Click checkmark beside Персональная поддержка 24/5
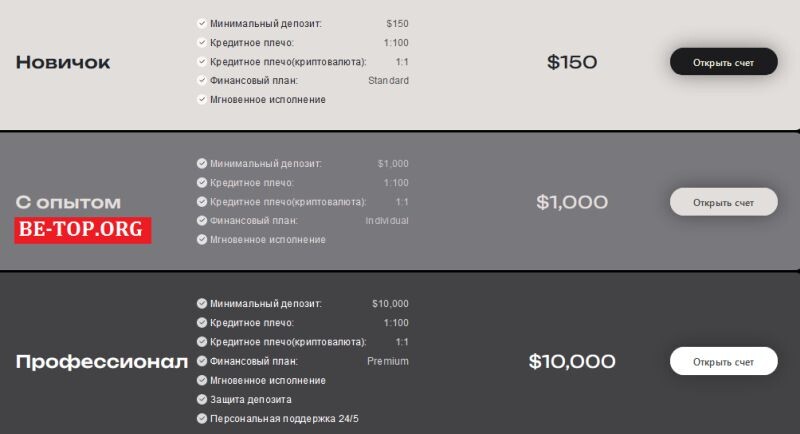Screen dimensions: 800x434 202,418
